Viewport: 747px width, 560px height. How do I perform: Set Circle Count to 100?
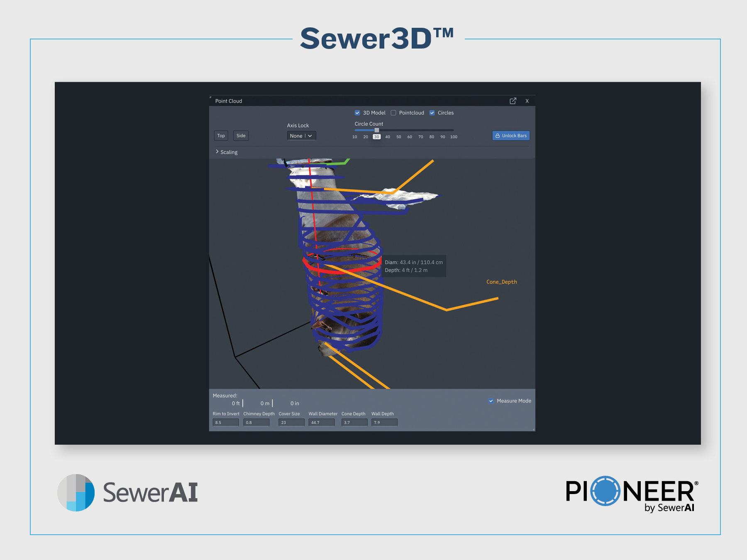point(454,137)
